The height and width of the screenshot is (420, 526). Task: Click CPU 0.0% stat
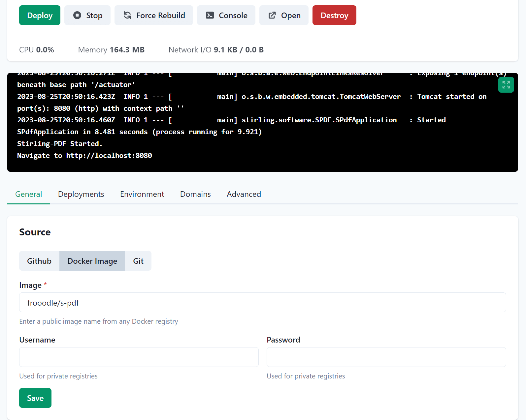point(37,50)
